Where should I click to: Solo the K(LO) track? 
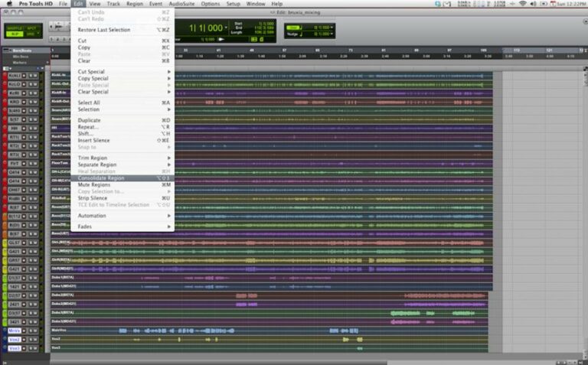coord(31,84)
